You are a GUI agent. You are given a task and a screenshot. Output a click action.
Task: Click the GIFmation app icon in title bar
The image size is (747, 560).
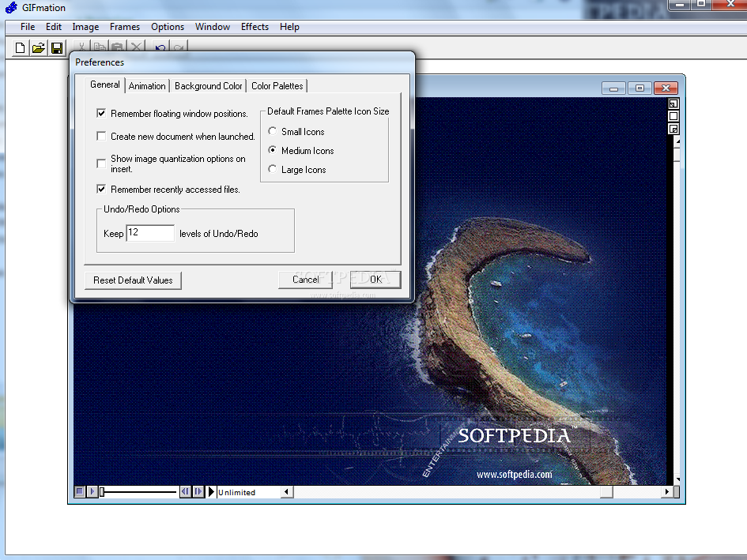[11, 8]
